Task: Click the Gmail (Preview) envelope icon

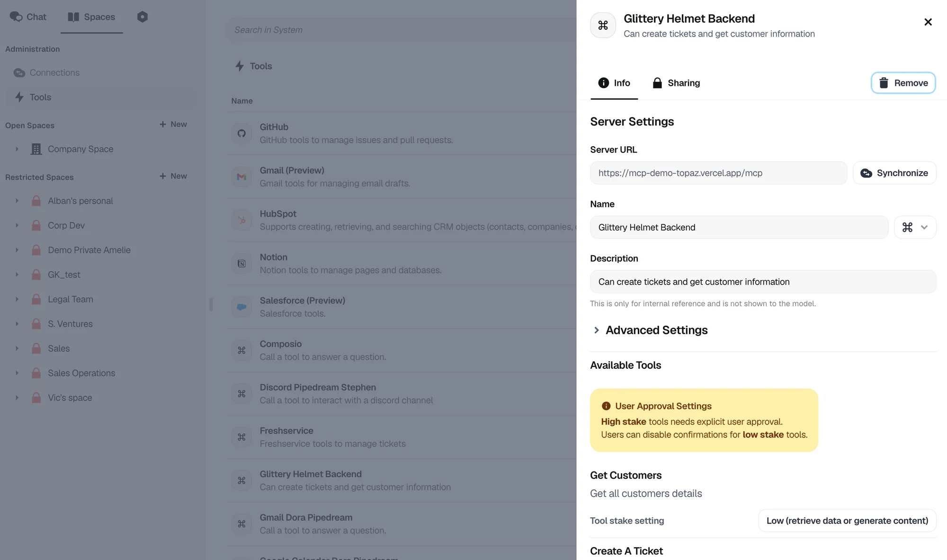Action: click(241, 177)
